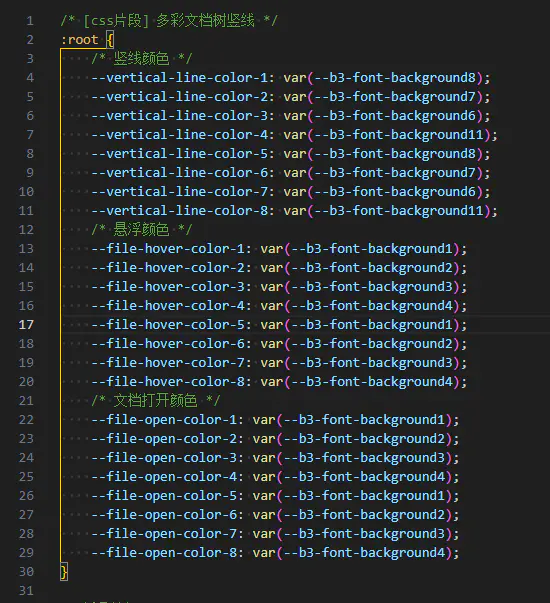Click value "--b3-font-background1" on line 22

[x=364, y=420]
